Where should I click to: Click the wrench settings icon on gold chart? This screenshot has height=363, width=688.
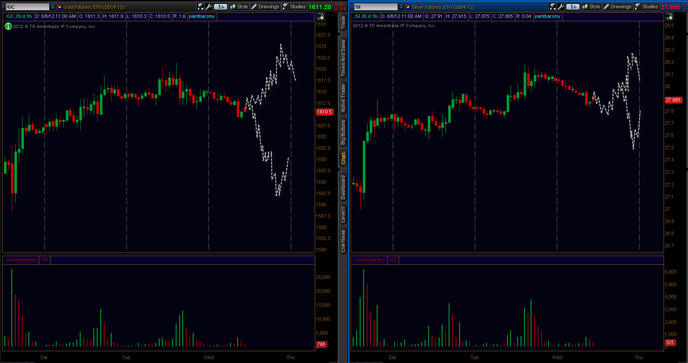(x=209, y=7)
